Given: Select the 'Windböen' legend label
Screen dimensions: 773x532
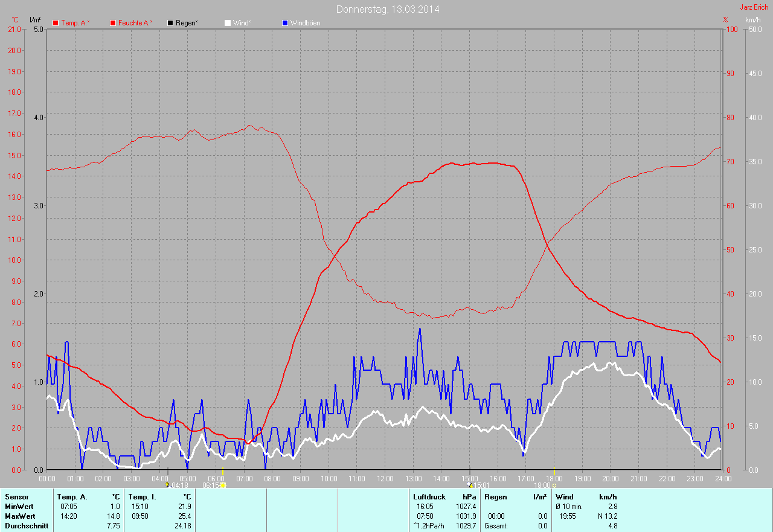Looking at the screenshot, I should coord(306,23).
